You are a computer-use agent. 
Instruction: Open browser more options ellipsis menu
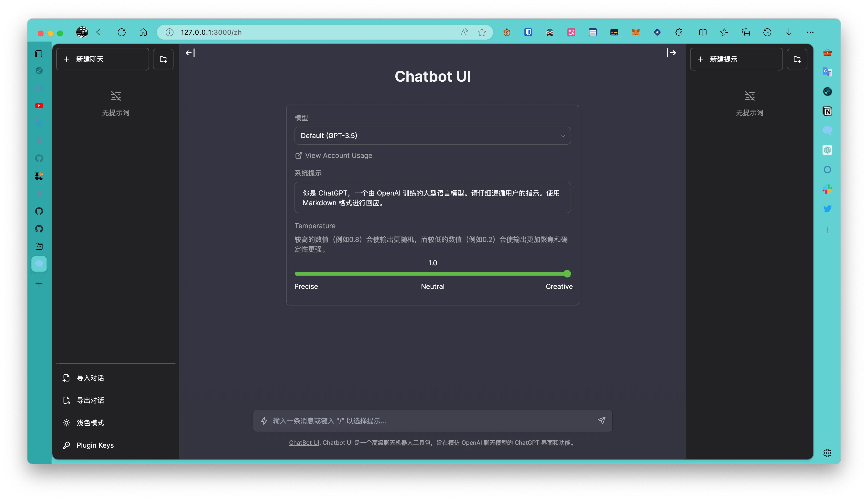coord(810,32)
